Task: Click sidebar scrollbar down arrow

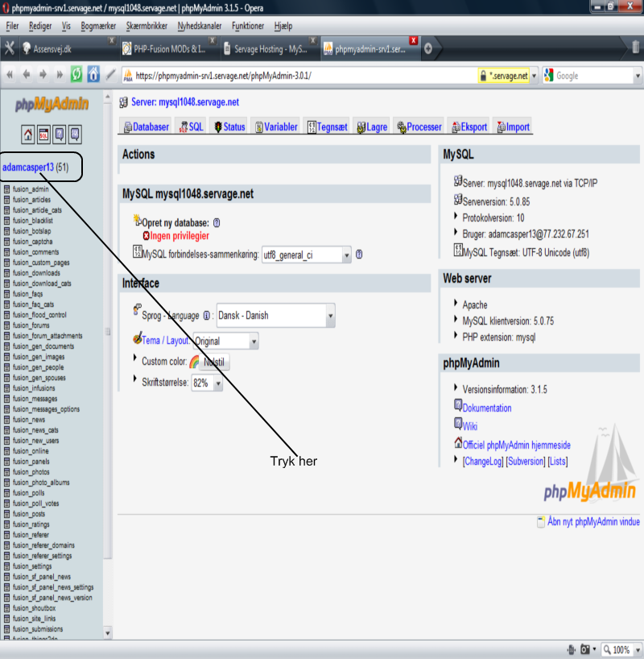Action: coord(108,632)
